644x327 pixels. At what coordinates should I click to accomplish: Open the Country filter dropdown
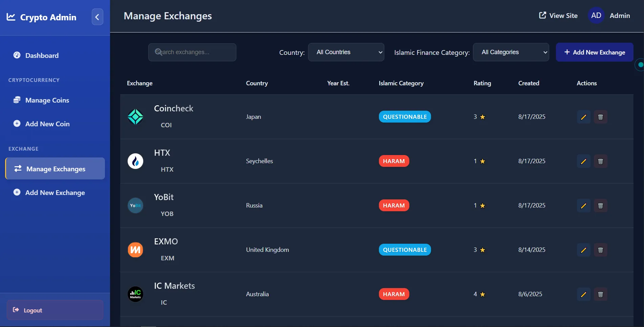click(346, 52)
